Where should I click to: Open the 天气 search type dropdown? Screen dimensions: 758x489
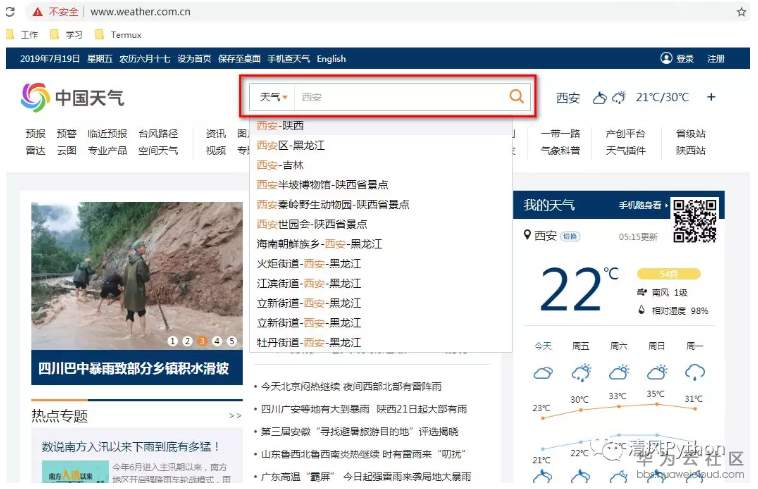coord(274,97)
